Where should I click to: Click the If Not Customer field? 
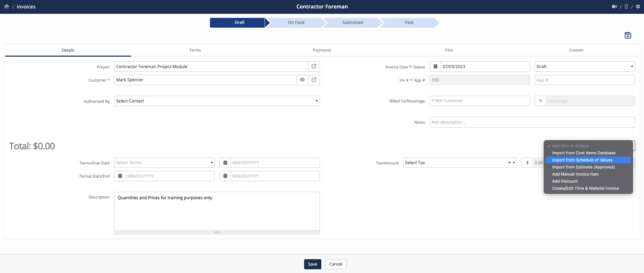coord(480,101)
